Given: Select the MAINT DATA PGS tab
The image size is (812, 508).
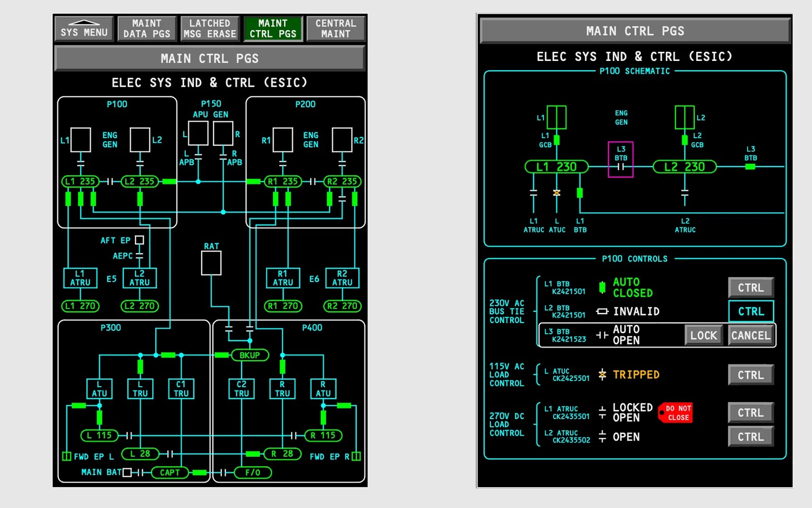Looking at the screenshot, I should pos(147,28).
